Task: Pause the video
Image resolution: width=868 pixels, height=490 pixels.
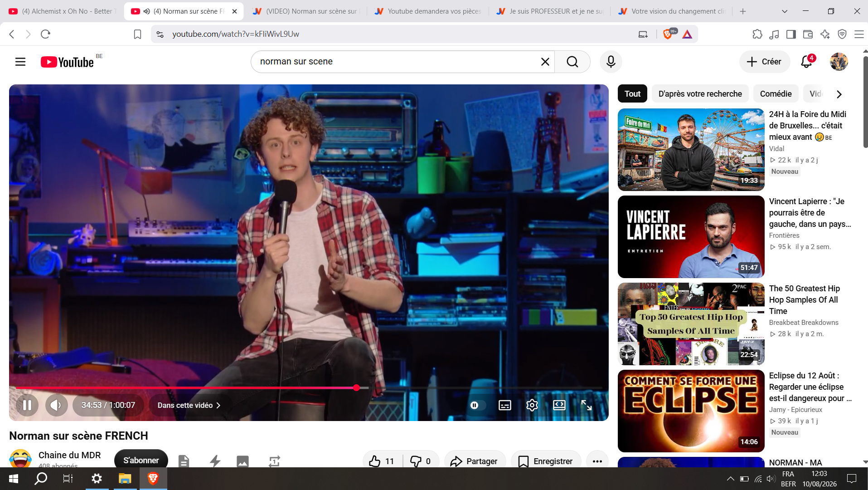Action: point(27,405)
